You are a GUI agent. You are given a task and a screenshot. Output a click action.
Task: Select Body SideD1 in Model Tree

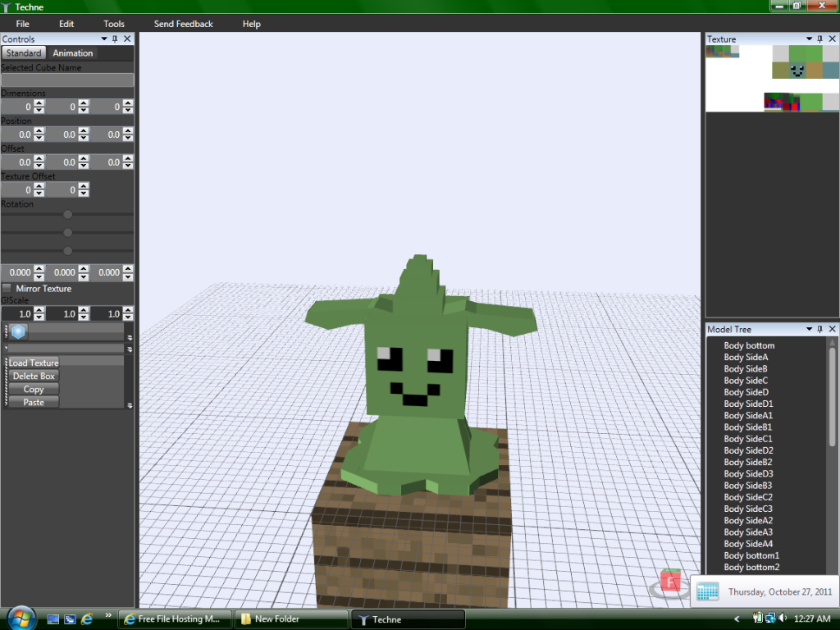coord(748,404)
